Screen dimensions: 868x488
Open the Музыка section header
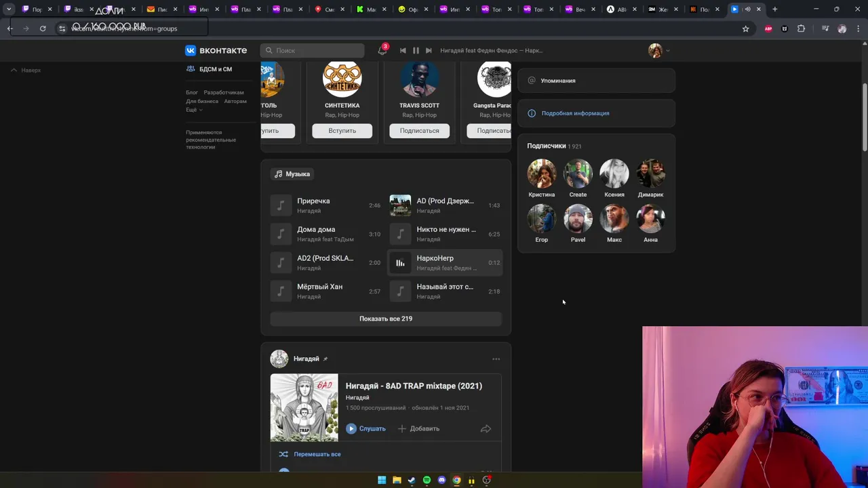tap(292, 174)
